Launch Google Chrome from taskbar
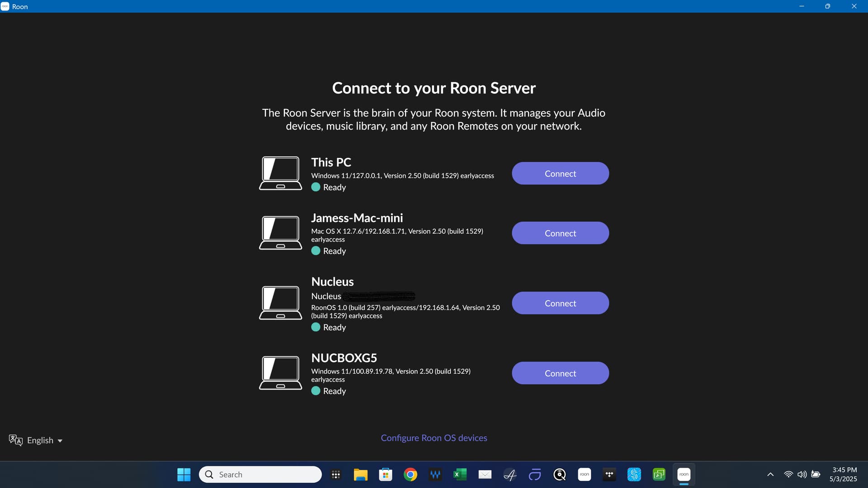This screenshot has width=868, height=488. [x=410, y=474]
